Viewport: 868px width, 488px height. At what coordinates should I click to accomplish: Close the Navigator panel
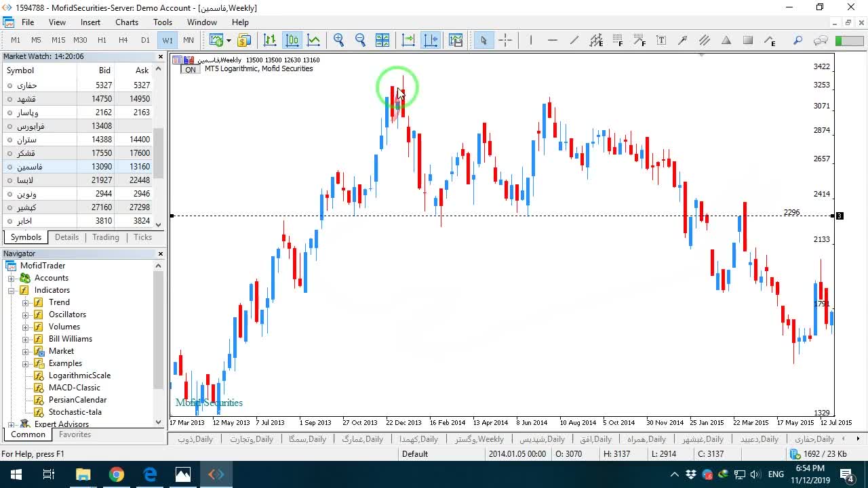pos(161,253)
